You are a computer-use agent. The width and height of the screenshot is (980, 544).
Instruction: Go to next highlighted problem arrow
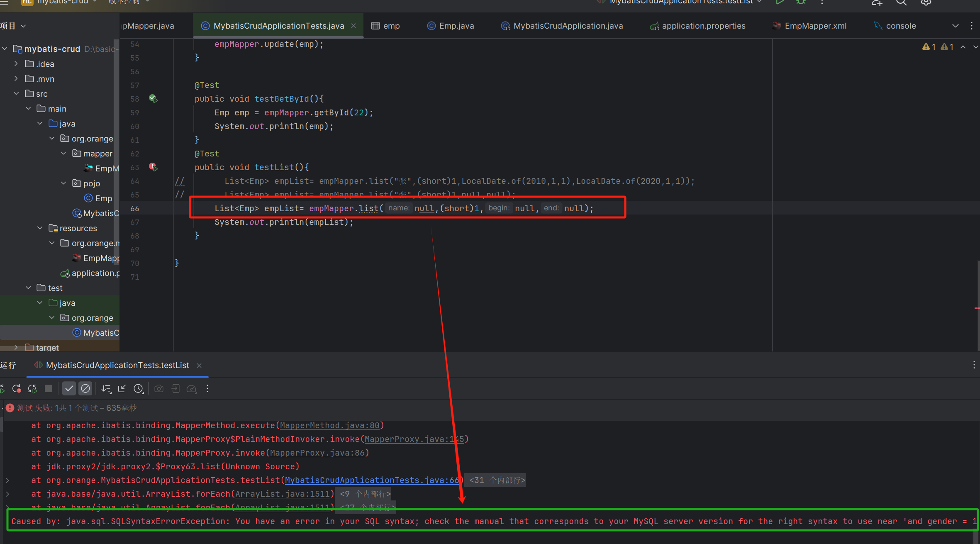tap(975, 47)
